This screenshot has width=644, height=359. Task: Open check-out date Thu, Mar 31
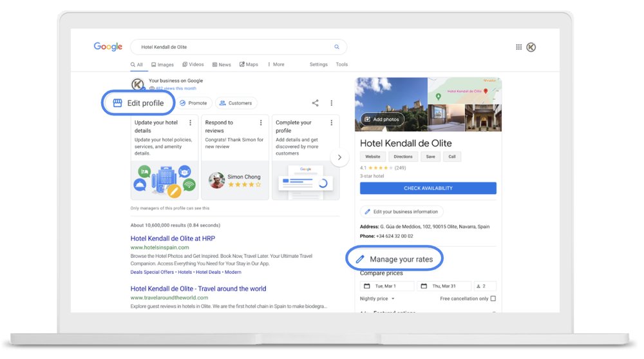click(444, 286)
